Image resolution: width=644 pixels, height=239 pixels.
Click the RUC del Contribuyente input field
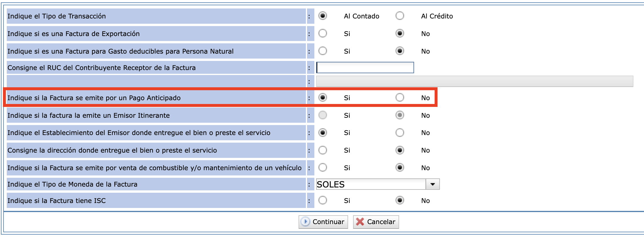365,68
